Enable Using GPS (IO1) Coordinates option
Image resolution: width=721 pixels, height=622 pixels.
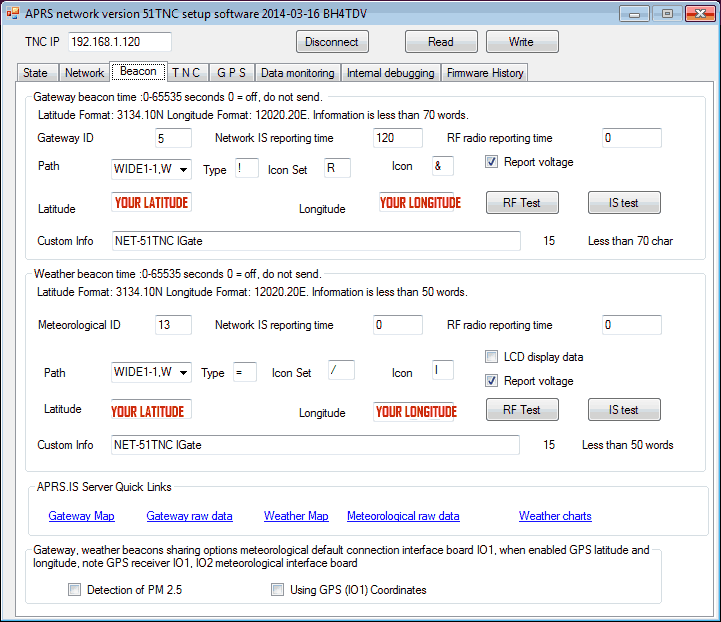click(x=278, y=590)
